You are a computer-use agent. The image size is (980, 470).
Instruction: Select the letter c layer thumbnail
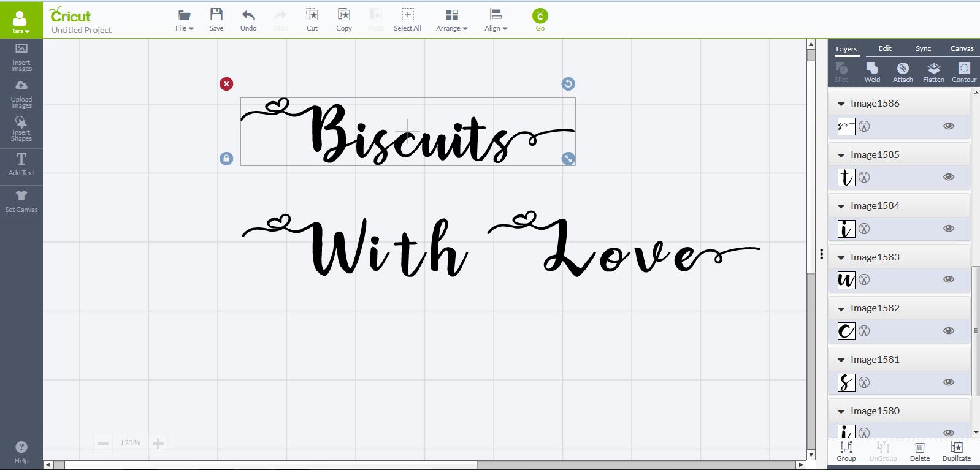tap(846, 331)
